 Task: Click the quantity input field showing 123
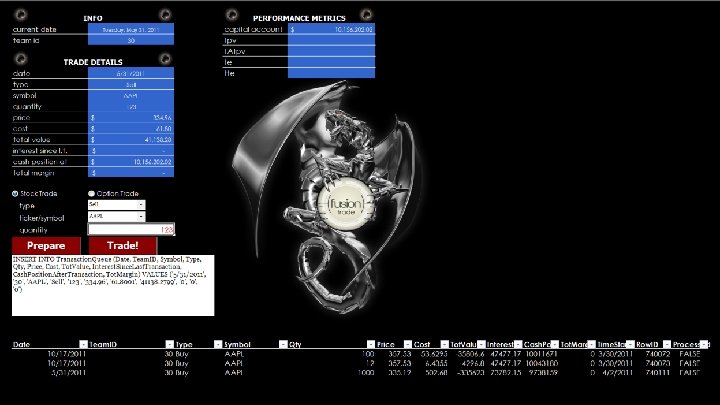(x=131, y=229)
